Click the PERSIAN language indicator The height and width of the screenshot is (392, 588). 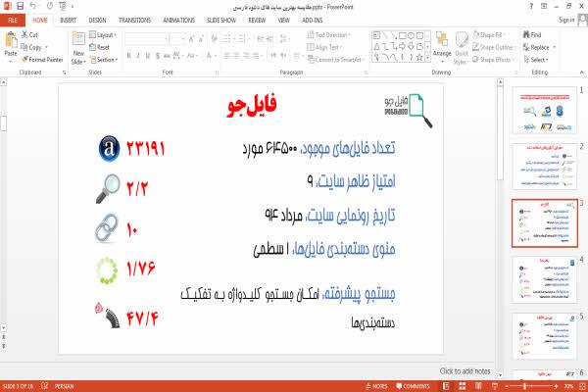click(64, 386)
